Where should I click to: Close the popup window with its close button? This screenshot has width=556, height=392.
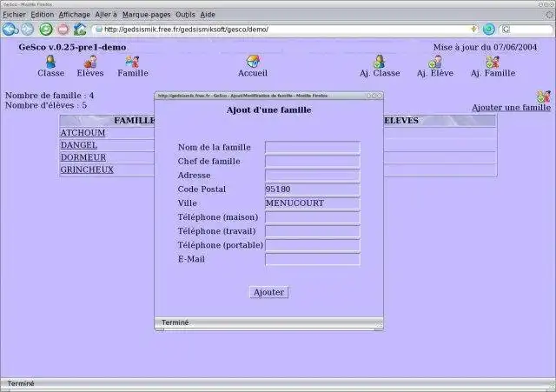click(x=380, y=96)
